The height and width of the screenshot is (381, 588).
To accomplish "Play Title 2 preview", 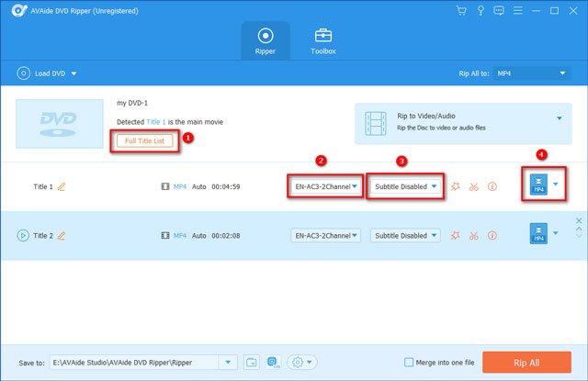I will pyautogui.click(x=23, y=236).
